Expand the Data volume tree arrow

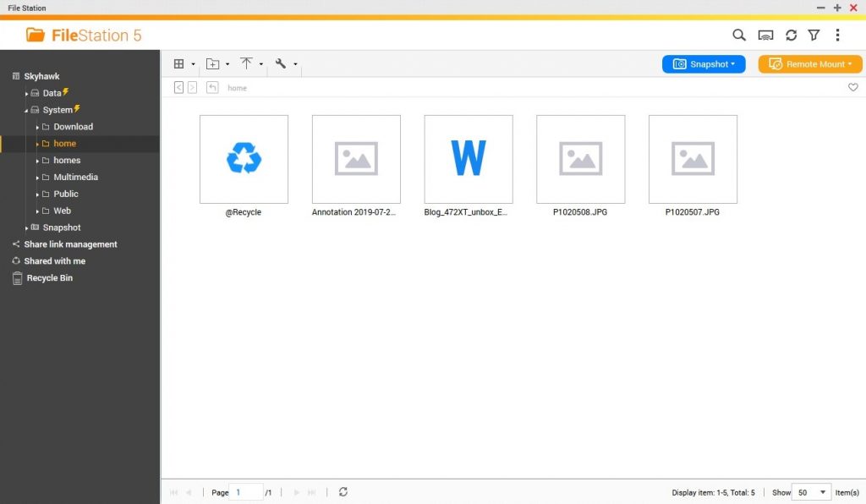(x=26, y=94)
